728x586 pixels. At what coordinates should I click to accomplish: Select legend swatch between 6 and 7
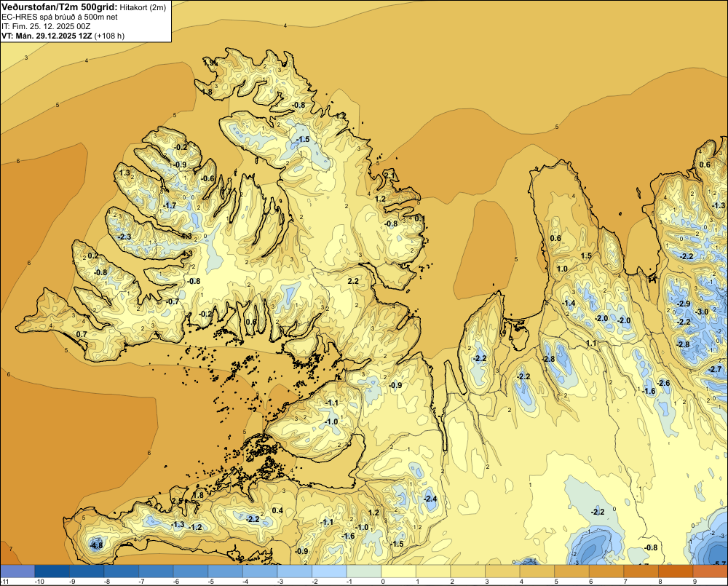(607, 571)
